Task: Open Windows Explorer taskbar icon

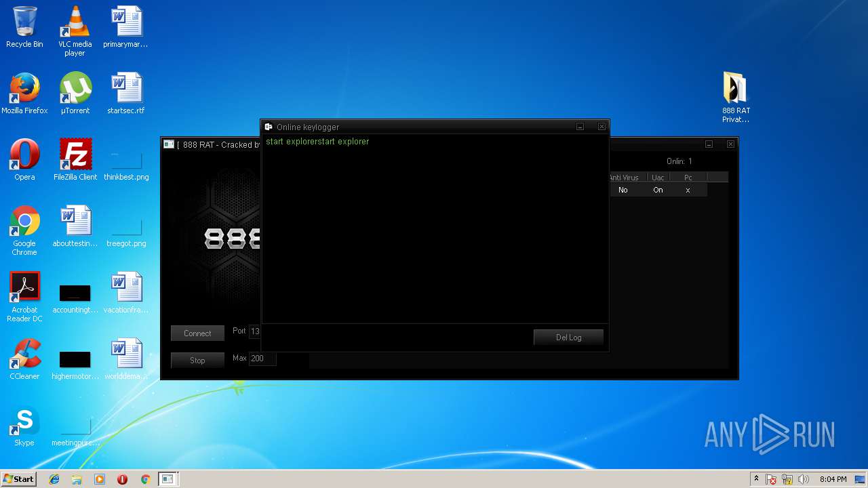Action: tap(77, 479)
